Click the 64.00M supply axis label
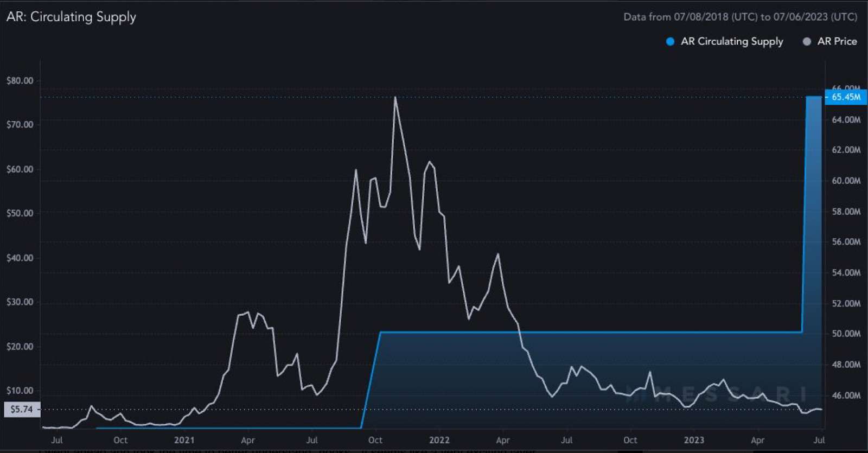Screen dimensions: 868x453 [846, 119]
